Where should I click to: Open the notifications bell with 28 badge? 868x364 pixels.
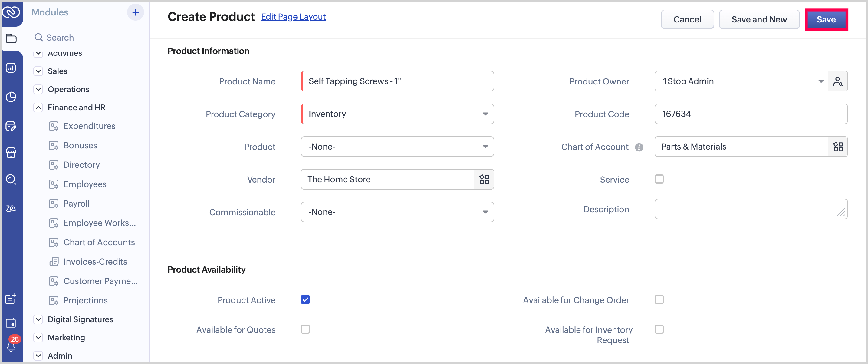(x=11, y=346)
